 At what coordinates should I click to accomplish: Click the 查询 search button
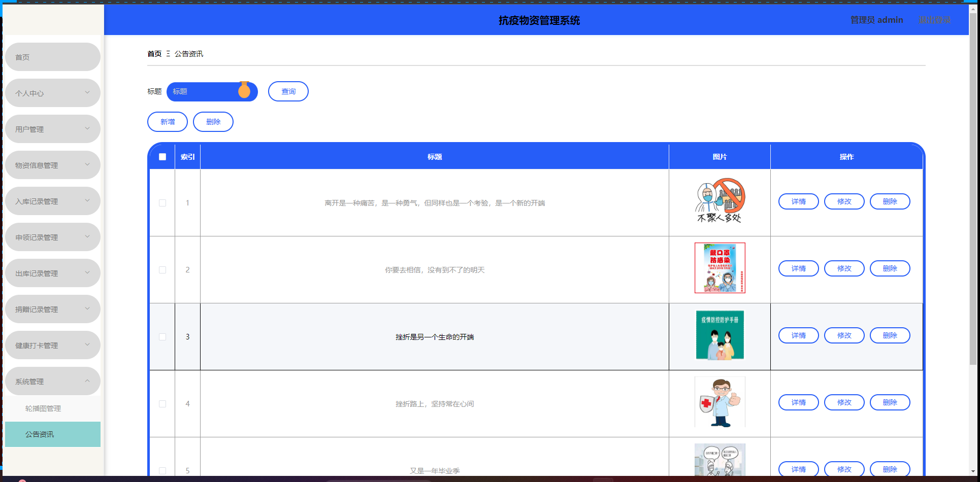coord(288,92)
